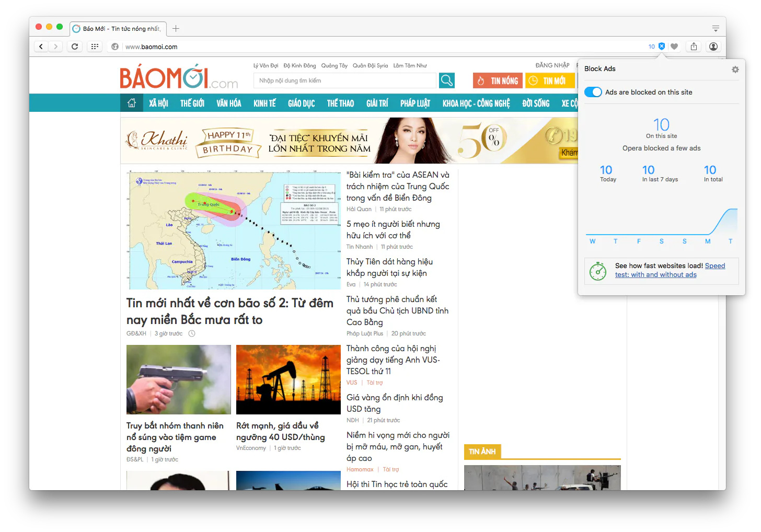The image size is (761, 532).
Task: Select the GIÁO DỤC menu item
Action: (302, 103)
